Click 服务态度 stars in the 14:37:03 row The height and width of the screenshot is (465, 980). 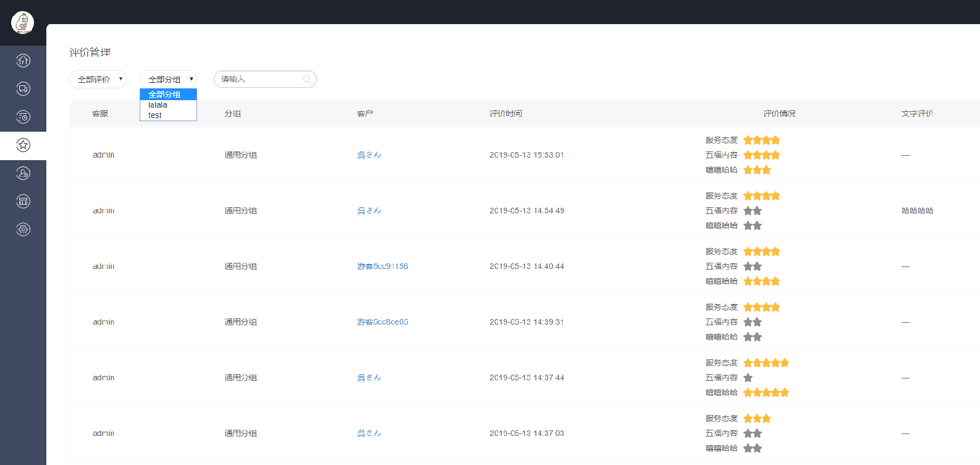pos(757,419)
